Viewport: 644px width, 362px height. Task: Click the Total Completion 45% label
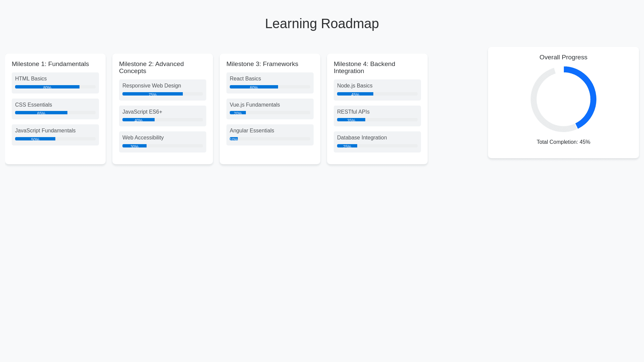tap(563, 142)
